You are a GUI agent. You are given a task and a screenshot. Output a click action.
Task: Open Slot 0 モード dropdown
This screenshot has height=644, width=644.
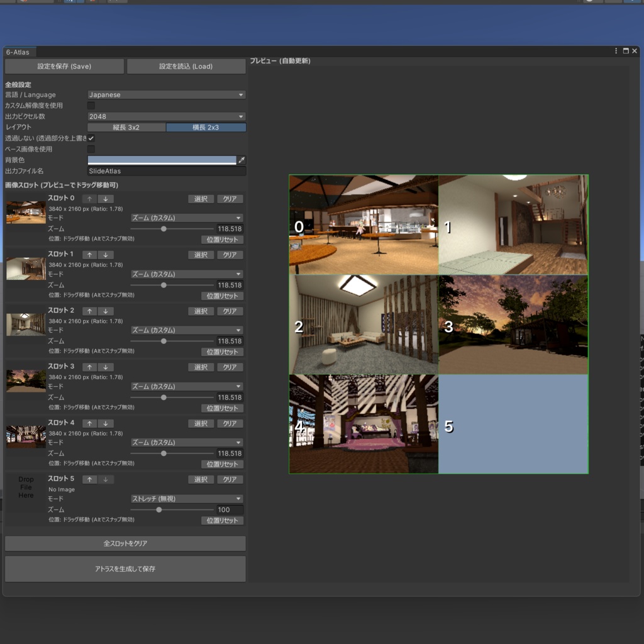[x=187, y=218]
